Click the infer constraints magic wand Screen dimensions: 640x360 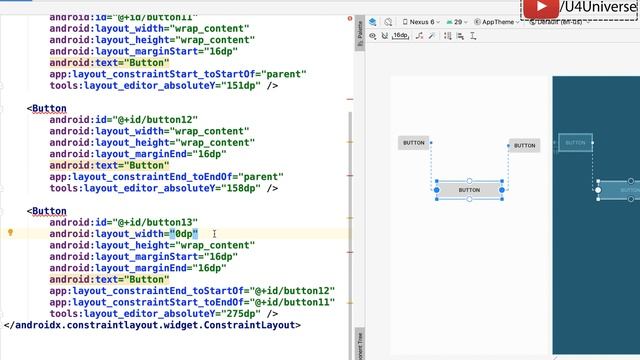pos(431,36)
